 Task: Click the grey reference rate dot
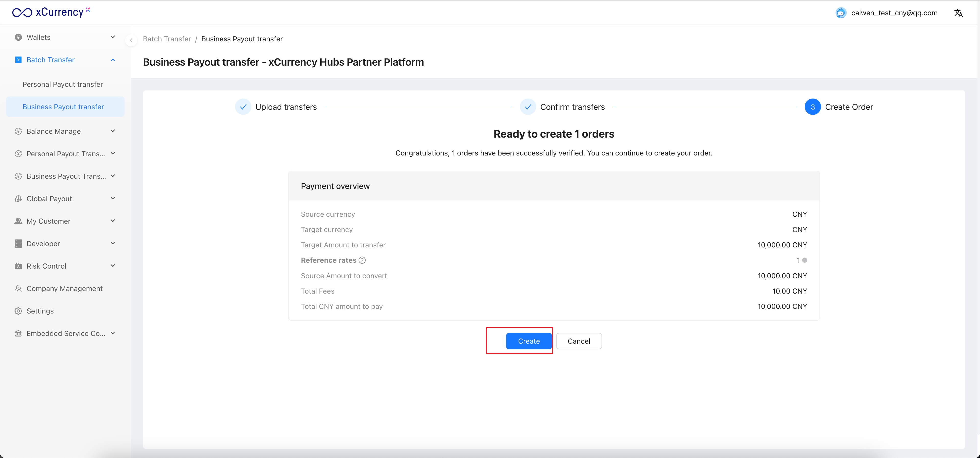click(x=805, y=260)
